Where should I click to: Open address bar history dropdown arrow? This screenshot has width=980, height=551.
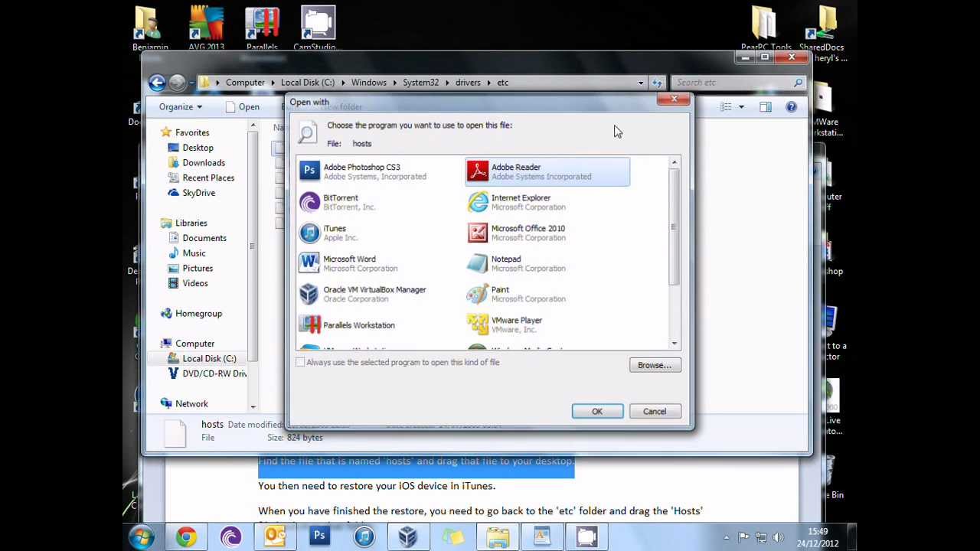pyautogui.click(x=641, y=83)
